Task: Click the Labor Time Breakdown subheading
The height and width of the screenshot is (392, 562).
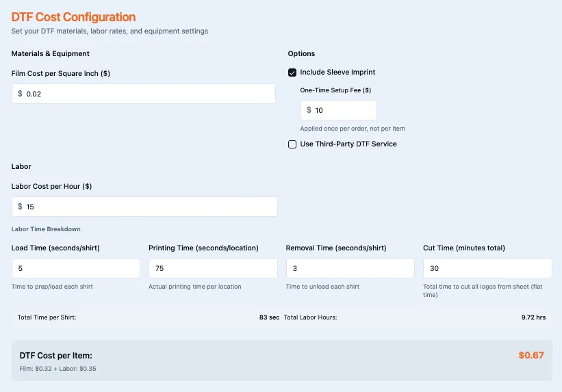Action: pyautogui.click(x=46, y=229)
